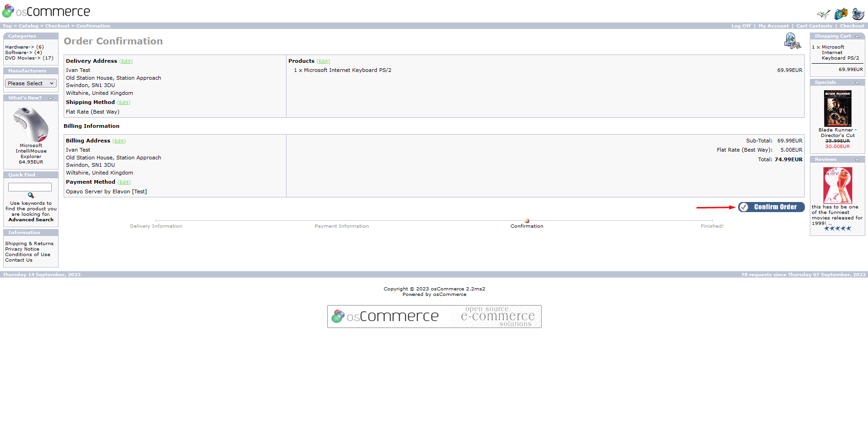Image resolution: width=868 pixels, height=426 pixels.
Task: Click the Blade Runner DVD cover thumbnail
Action: pyautogui.click(x=837, y=109)
